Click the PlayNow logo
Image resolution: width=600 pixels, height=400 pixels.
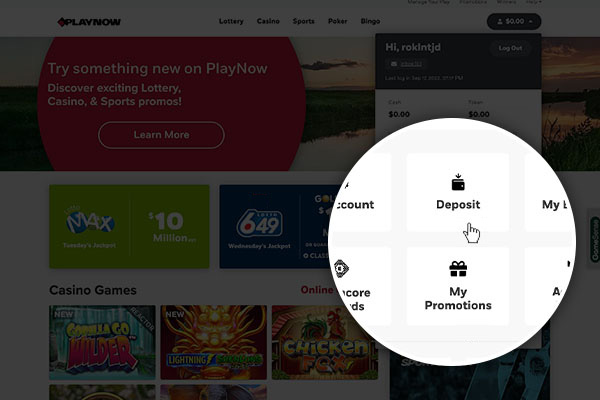(89, 22)
